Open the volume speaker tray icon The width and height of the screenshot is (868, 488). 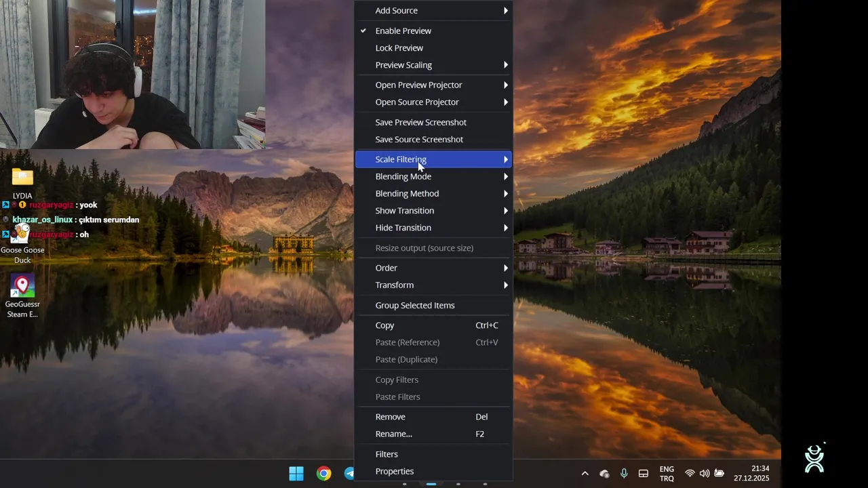705,473
